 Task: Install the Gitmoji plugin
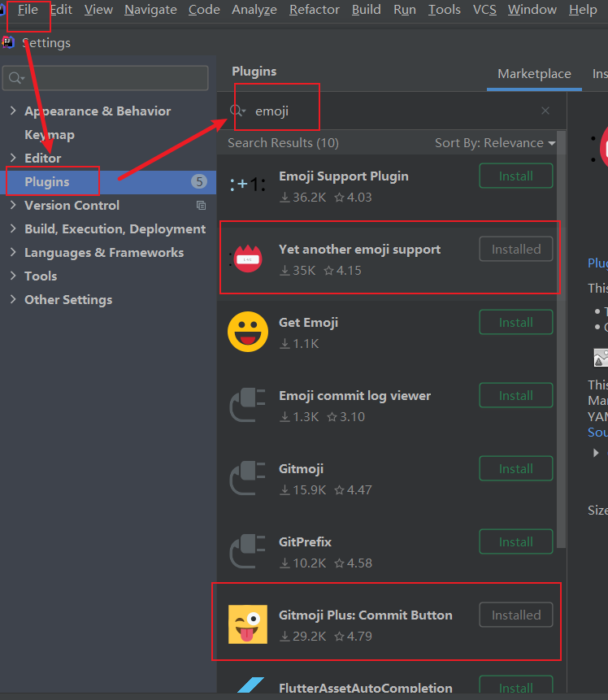[x=516, y=469]
